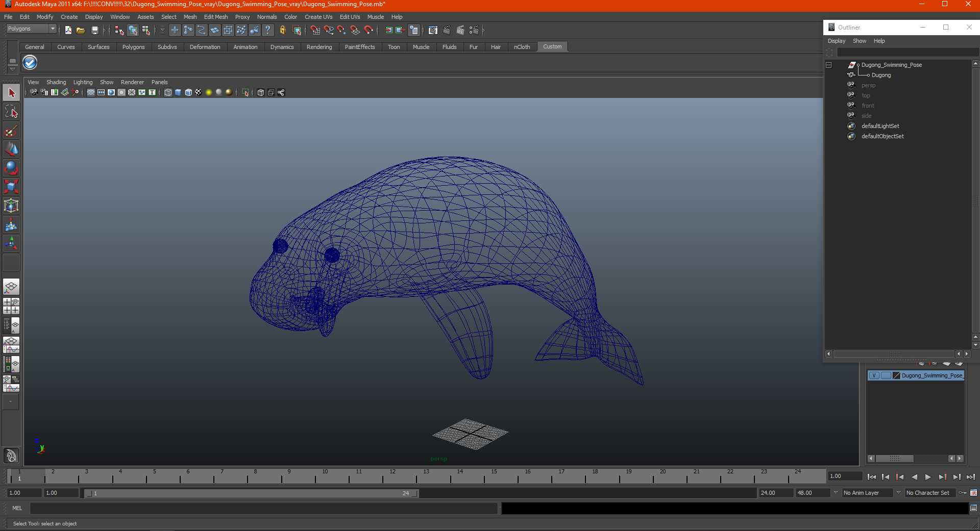Toggle the auto keyframe key button
This screenshot has height=531, width=980.
pos(963,493)
